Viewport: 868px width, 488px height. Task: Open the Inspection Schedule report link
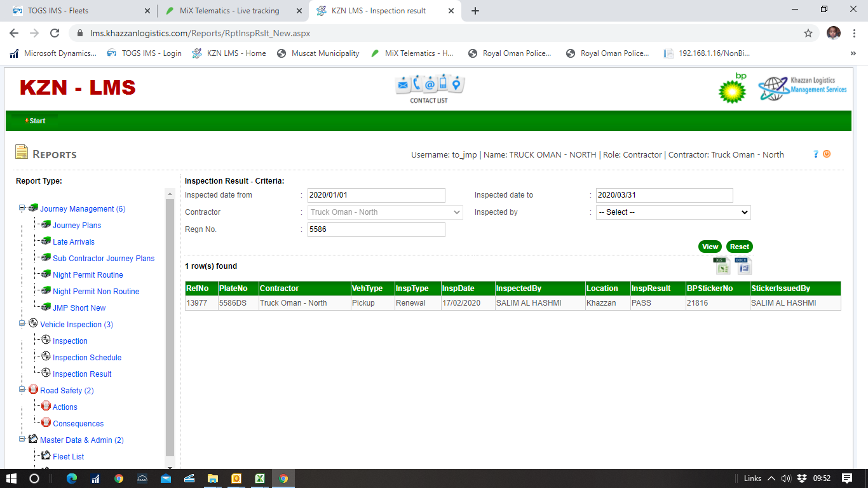pos(87,358)
